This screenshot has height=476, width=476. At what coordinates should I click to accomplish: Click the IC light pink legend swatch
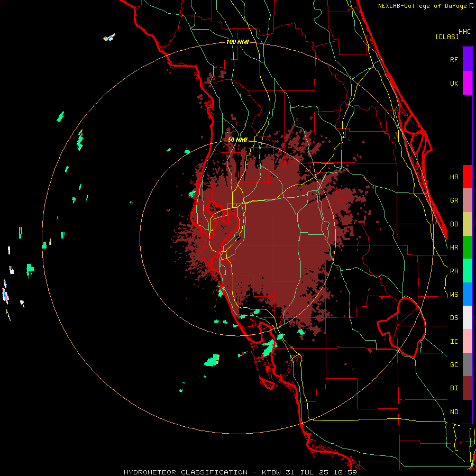pos(467,341)
